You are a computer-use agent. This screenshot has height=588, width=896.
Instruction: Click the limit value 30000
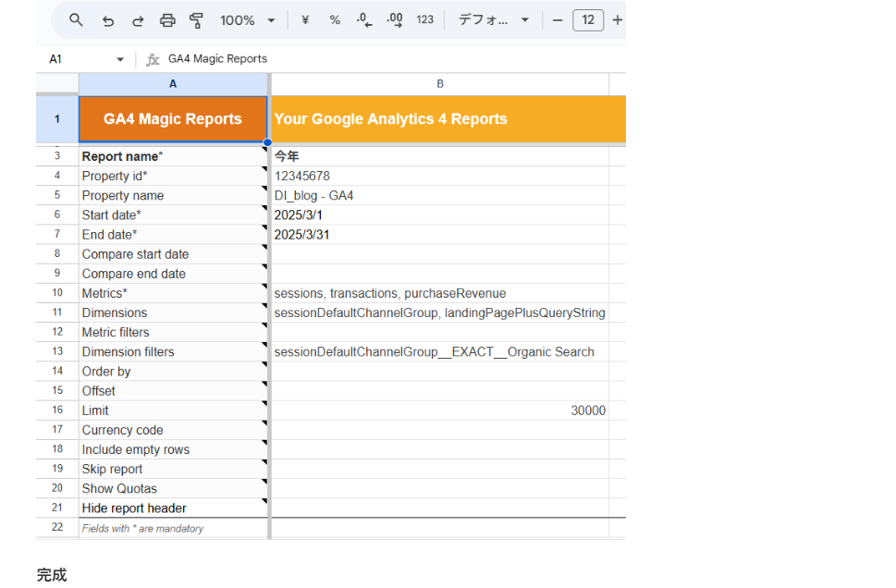440,410
